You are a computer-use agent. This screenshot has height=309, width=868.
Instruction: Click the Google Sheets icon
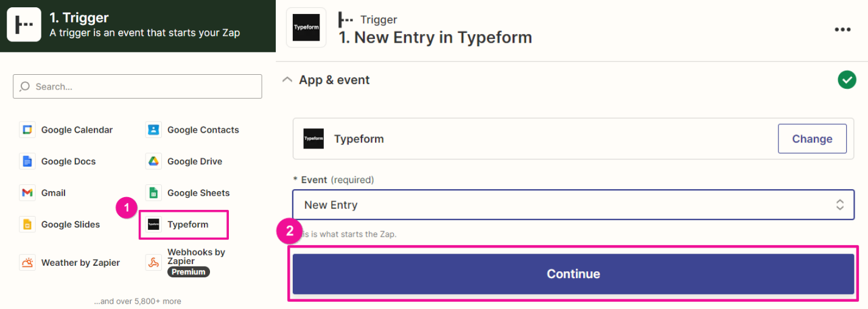(x=153, y=193)
